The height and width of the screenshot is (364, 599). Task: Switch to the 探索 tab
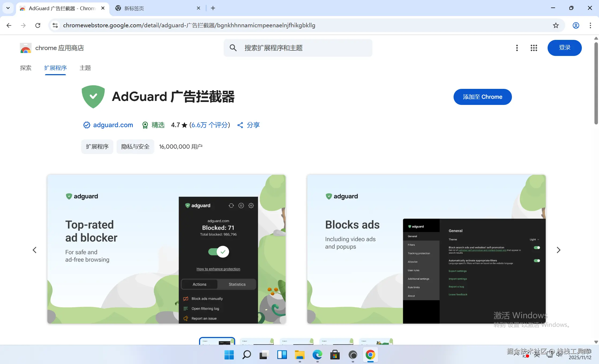pos(26,68)
